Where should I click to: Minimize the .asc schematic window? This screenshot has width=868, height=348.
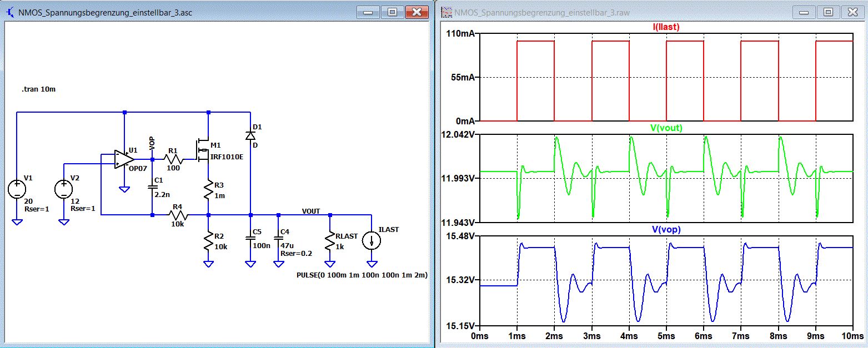(368, 11)
